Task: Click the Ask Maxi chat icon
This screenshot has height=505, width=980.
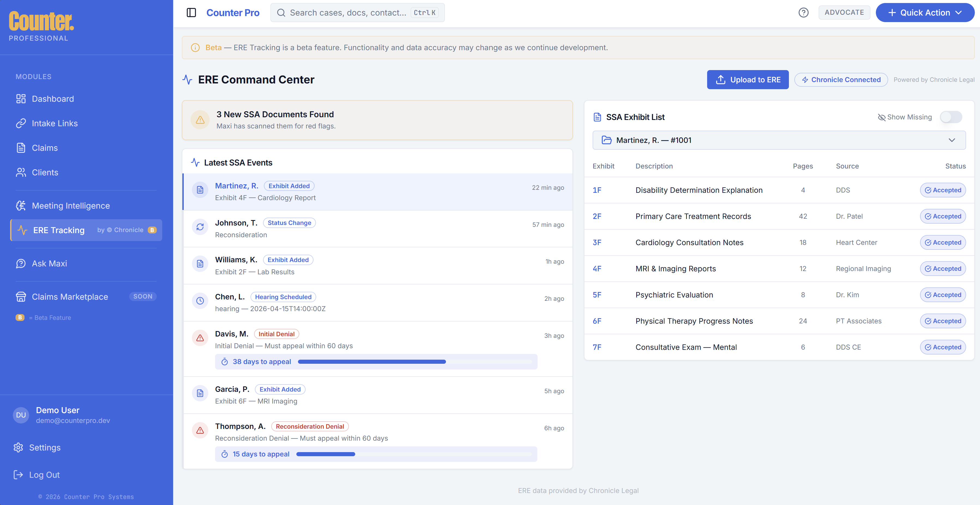Action: point(21,263)
